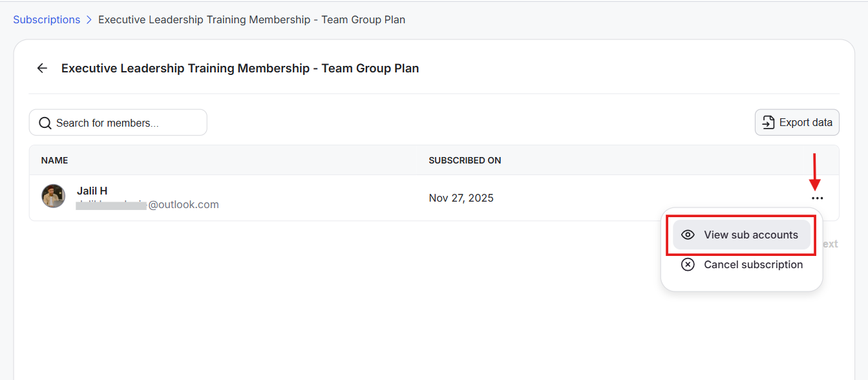Click the eye icon beside View sub accounts

[688, 235]
